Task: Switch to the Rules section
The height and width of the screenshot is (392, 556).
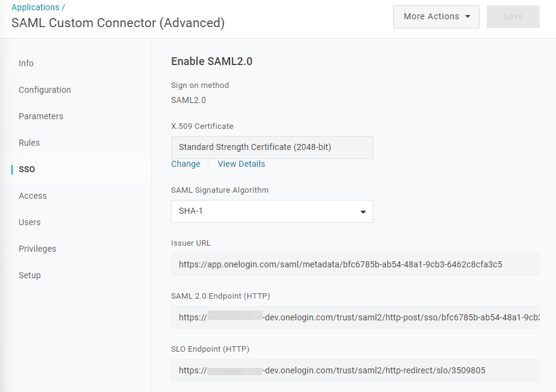Action: point(29,143)
